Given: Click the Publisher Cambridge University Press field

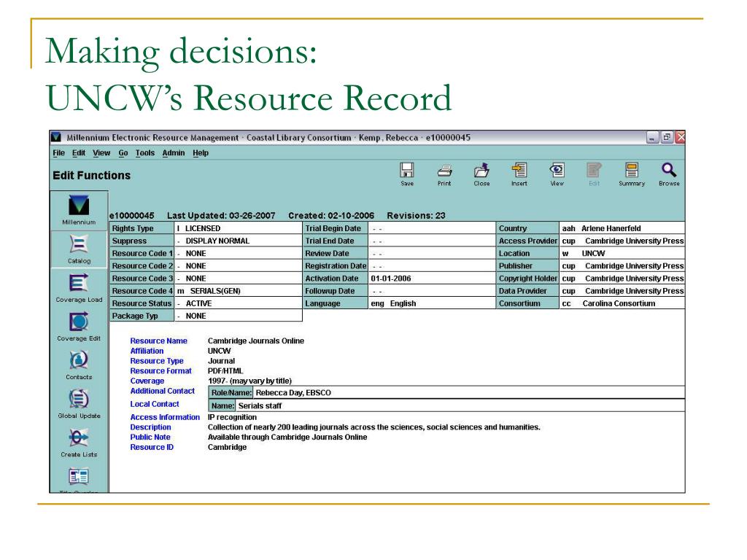Looking at the screenshot, I should pyautogui.click(x=622, y=265).
